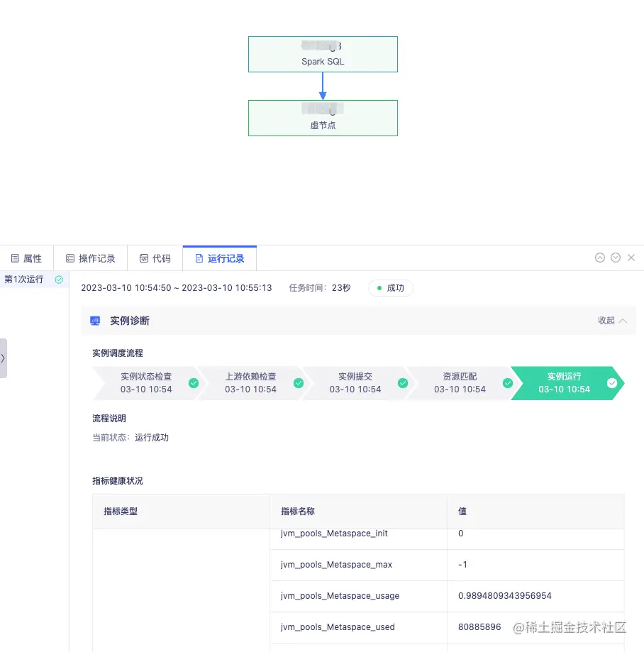
Task: Click success check icon beside 第1次运行
Action: pos(59,280)
